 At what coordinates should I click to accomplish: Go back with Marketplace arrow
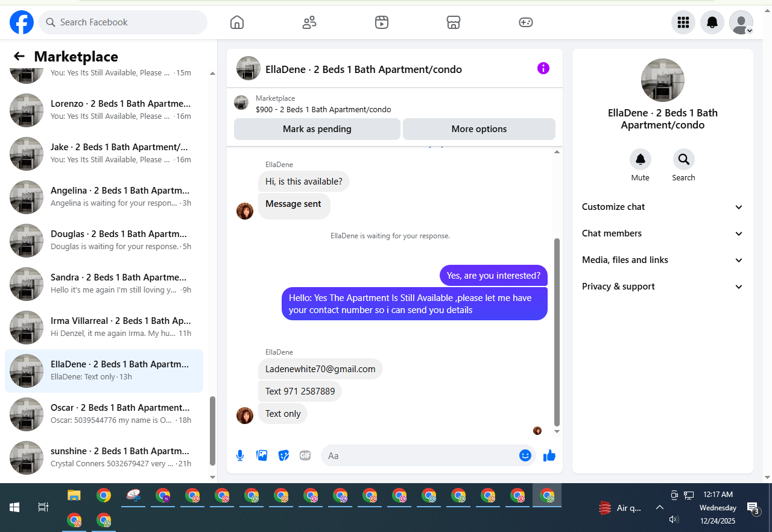(x=19, y=56)
